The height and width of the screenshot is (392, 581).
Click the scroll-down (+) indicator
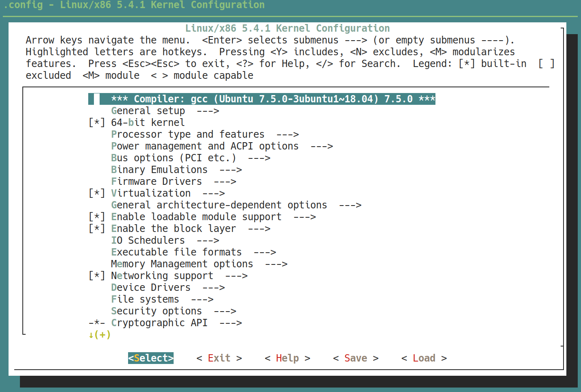100,335
